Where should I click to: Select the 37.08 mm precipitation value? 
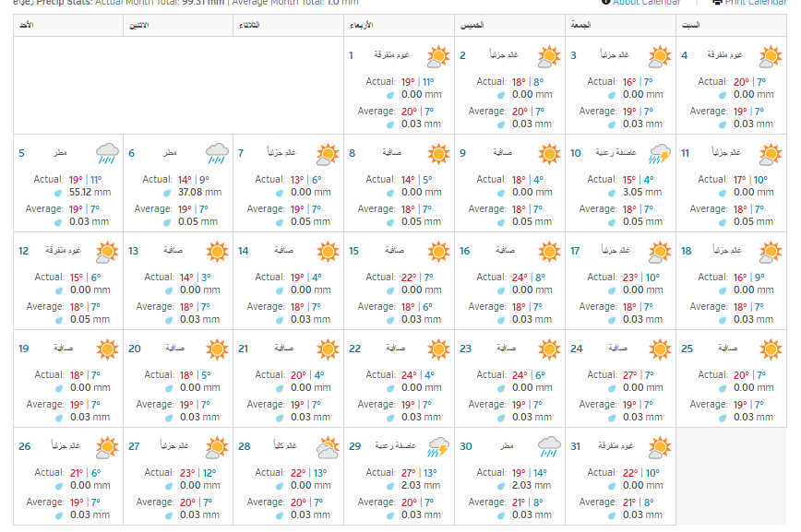point(199,193)
